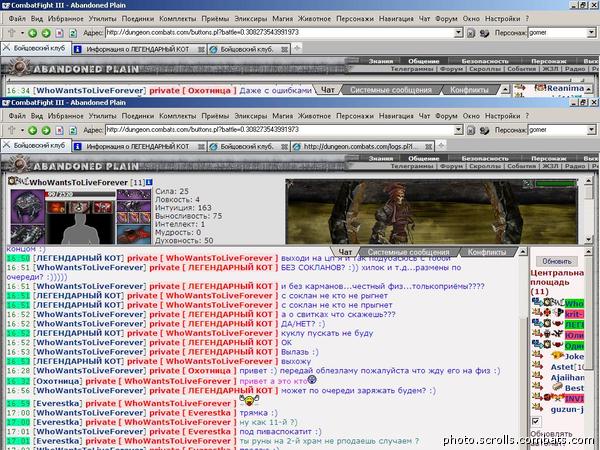This screenshot has height=450, width=600.
Task: Open Знания section in back window header
Action: (381, 61)
